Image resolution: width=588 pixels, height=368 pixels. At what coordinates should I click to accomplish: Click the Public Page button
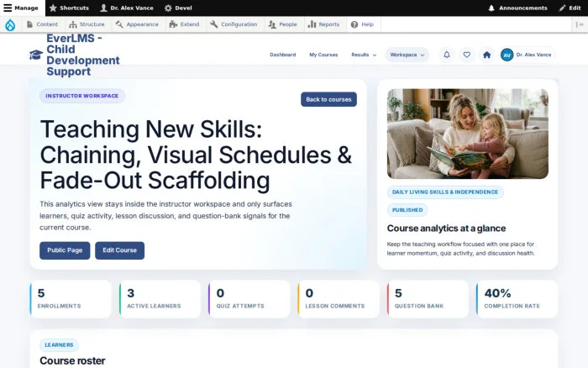click(65, 250)
